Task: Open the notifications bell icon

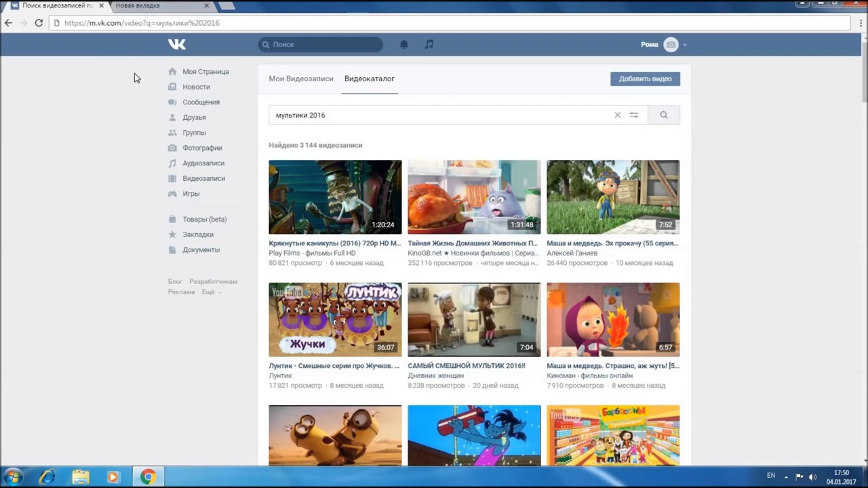Action: [404, 45]
